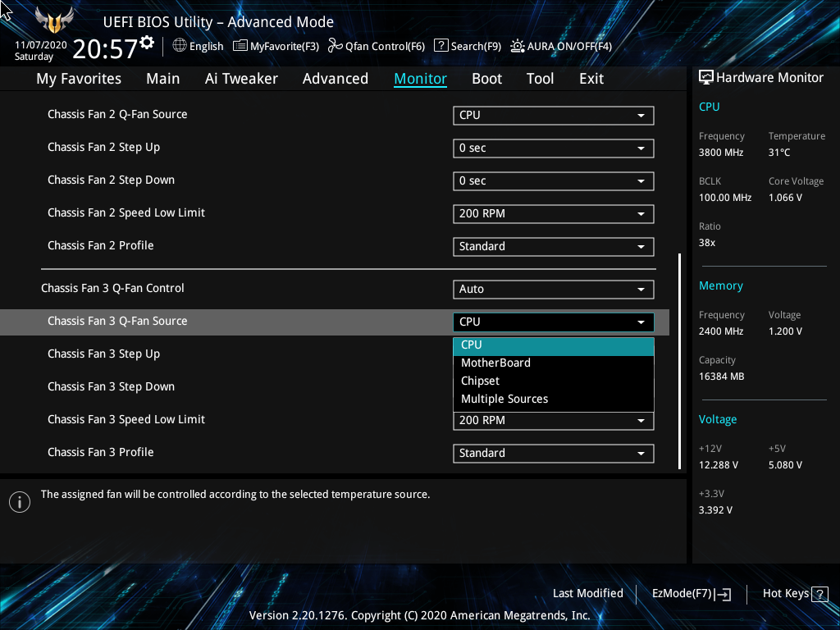
Task: Click +12V reading 12.288 V
Action: coord(719,465)
